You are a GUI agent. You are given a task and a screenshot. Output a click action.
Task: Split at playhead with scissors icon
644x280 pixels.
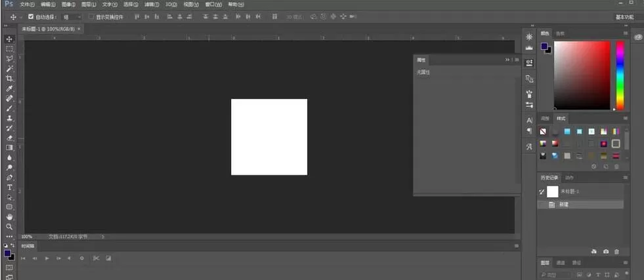(x=96, y=258)
